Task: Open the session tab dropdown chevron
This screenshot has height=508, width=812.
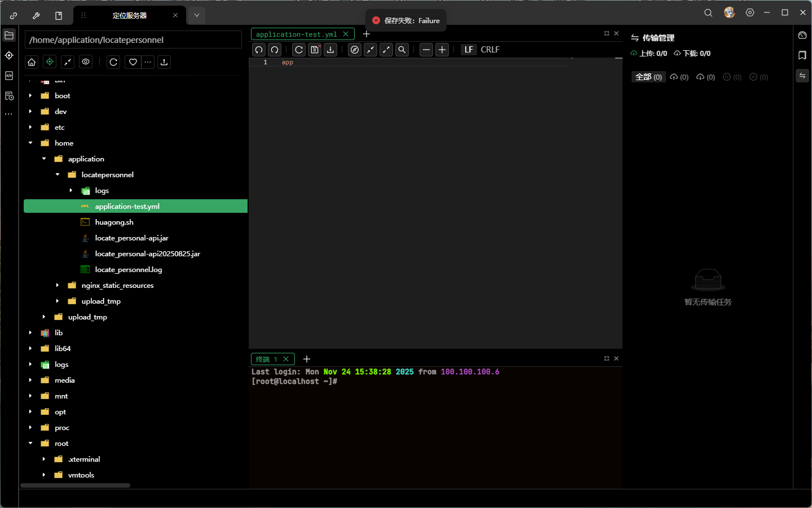Action: [196, 15]
